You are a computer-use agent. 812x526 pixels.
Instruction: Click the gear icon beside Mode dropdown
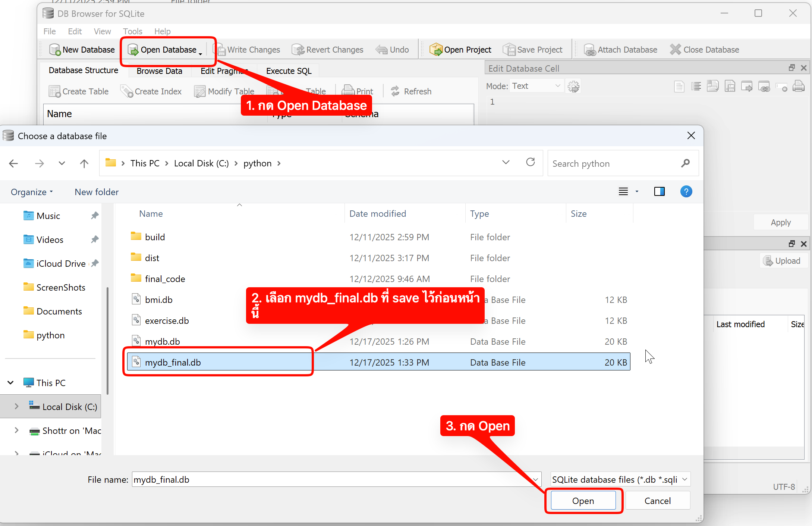(573, 87)
